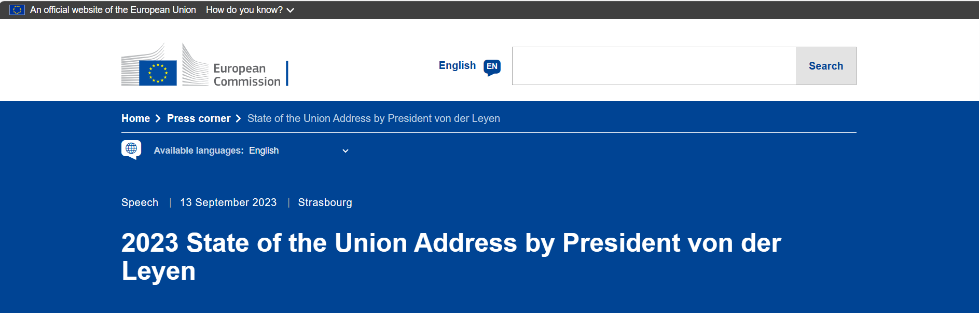Click the arrow beside "How do you know?"
Image resolution: width=980 pixels, height=314 pixels.
pos(291,10)
